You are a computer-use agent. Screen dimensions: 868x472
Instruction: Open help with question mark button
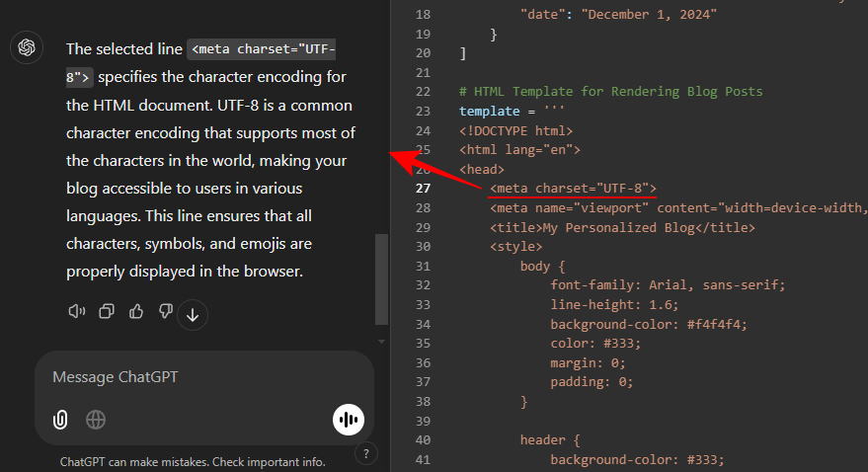click(366, 454)
